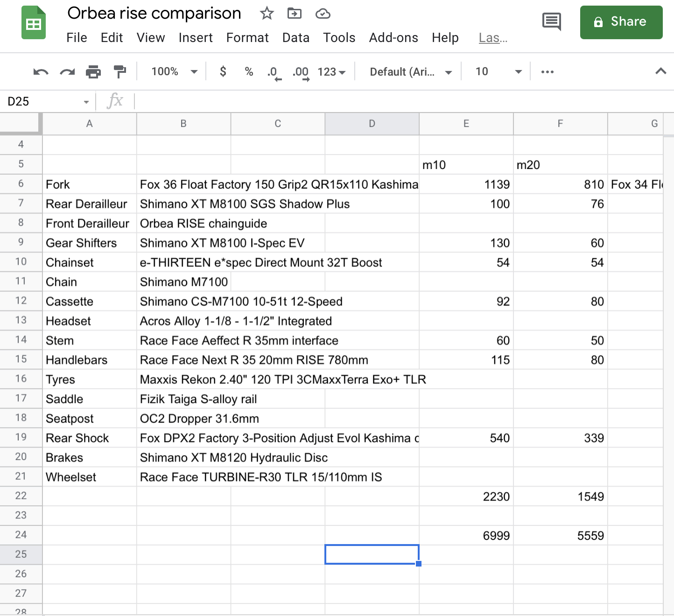
Task: Select the total cell 1549
Action: click(x=561, y=496)
